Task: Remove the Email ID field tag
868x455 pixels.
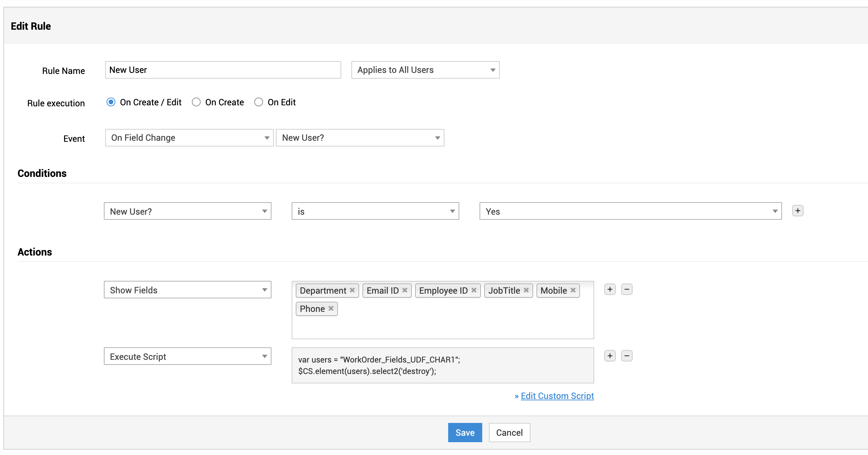Action: point(405,290)
